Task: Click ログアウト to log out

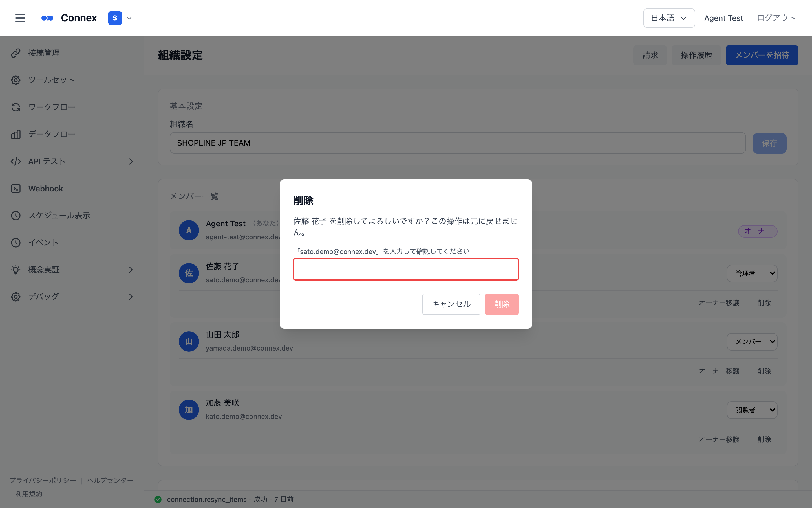Action: (776, 18)
